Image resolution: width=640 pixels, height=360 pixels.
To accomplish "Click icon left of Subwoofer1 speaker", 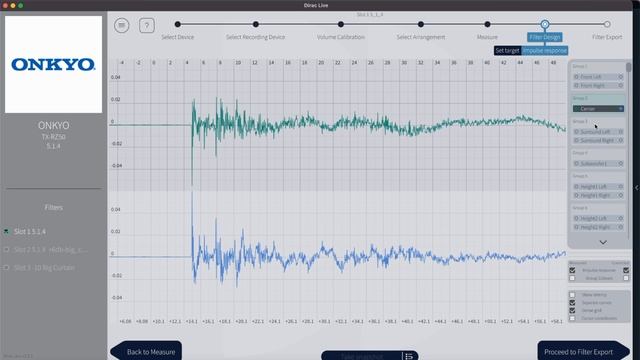I will [576, 163].
